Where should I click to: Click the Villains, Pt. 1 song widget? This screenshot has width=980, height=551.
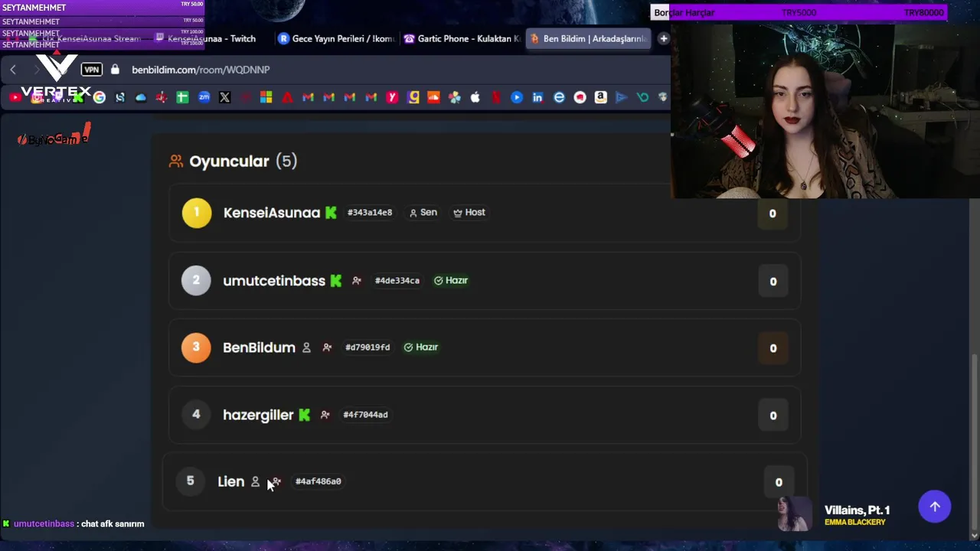point(835,514)
